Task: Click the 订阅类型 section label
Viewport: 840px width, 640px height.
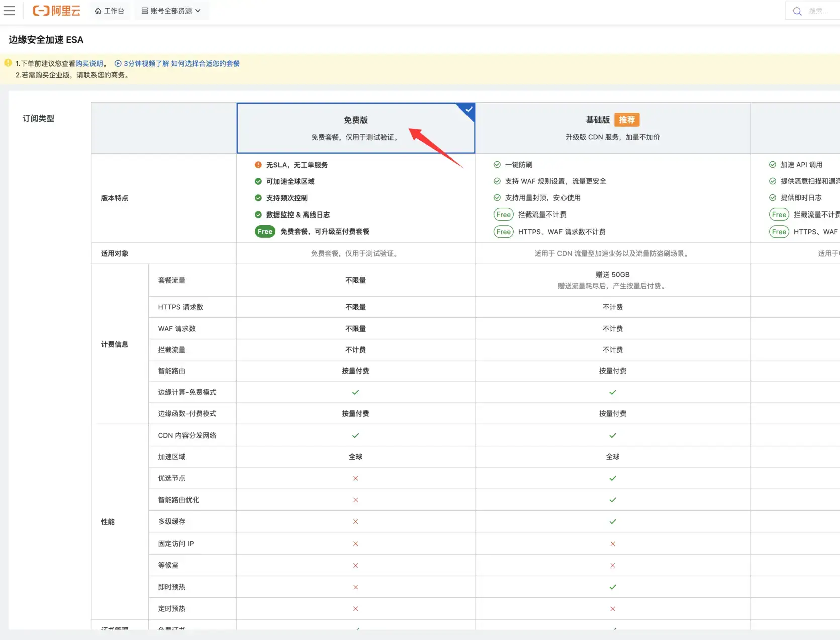Action: coord(38,118)
